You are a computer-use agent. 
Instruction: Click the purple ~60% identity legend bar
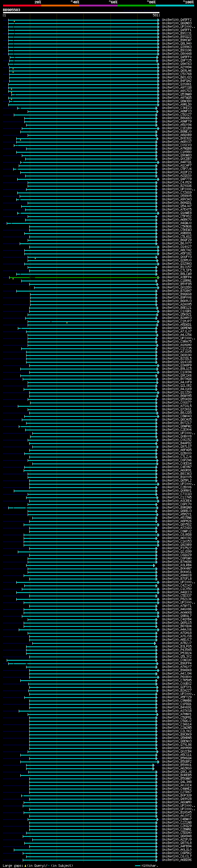coord(99,6)
